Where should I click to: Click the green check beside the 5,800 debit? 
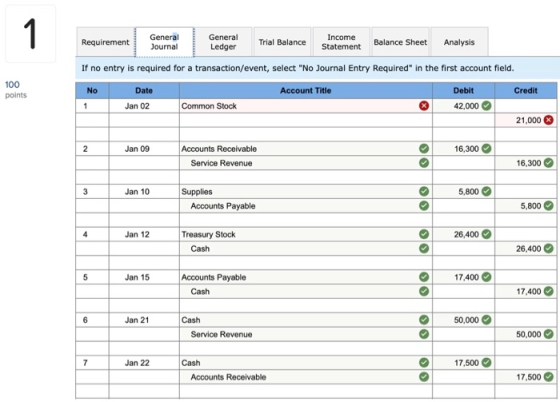click(486, 191)
